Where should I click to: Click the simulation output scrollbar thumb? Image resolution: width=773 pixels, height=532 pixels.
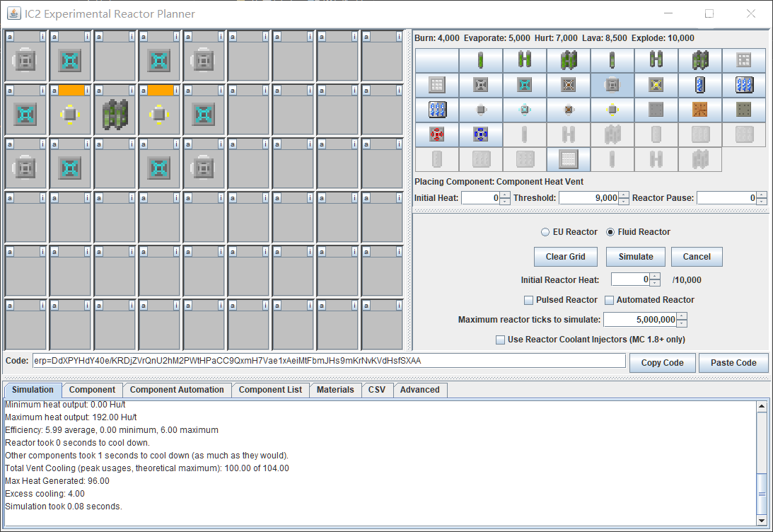pos(762,494)
